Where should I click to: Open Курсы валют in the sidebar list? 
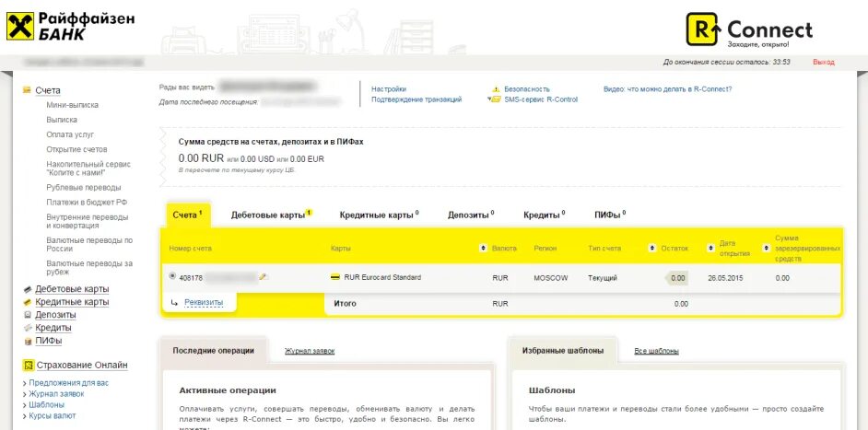pyautogui.click(x=52, y=415)
